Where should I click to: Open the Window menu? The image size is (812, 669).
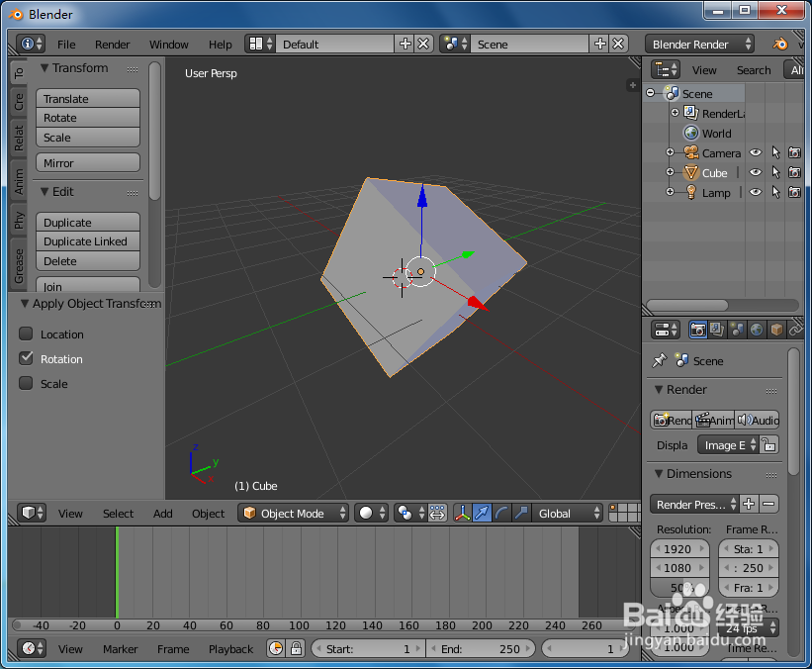(x=169, y=45)
